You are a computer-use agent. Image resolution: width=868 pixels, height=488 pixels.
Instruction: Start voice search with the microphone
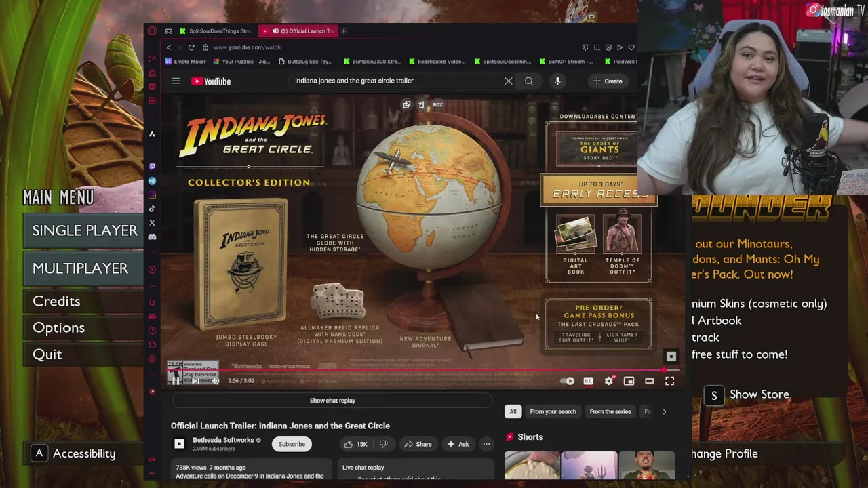click(x=557, y=81)
